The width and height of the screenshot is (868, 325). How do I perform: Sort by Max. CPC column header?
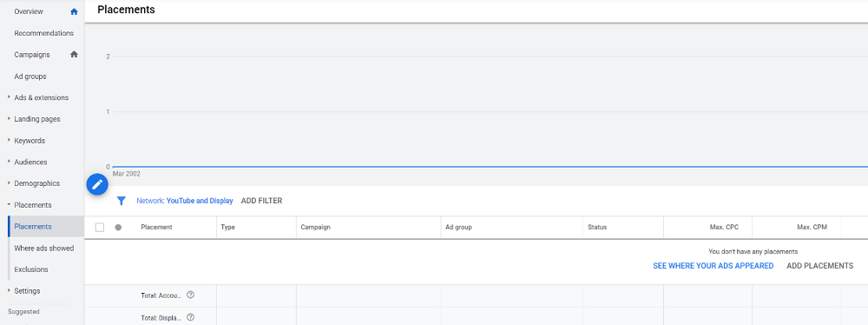pos(725,228)
